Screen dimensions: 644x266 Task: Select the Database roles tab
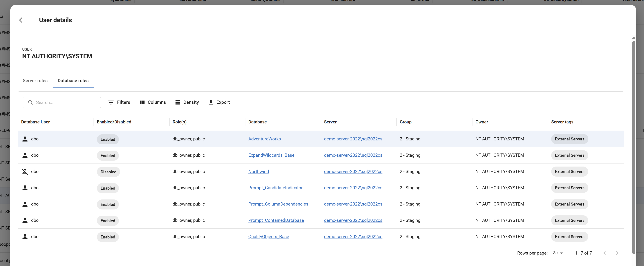click(73, 81)
